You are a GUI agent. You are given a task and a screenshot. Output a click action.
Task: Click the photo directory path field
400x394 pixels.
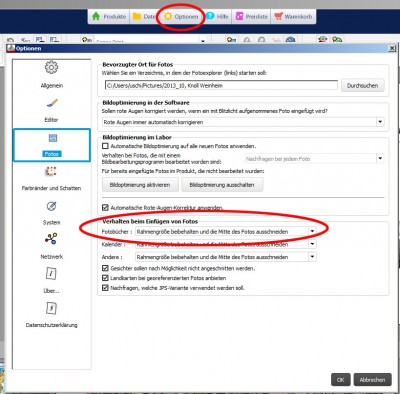coord(221,85)
